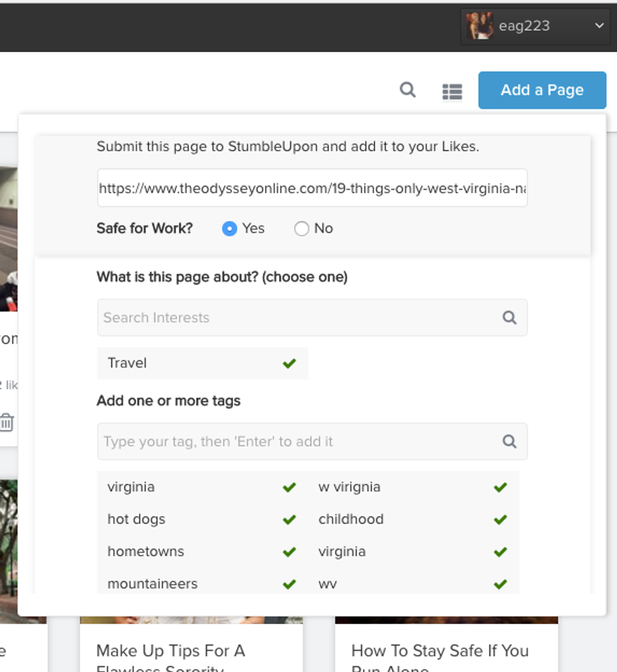Click the eag223 profile avatar
The height and width of the screenshot is (672, 617).
click(x=479, y=26)
